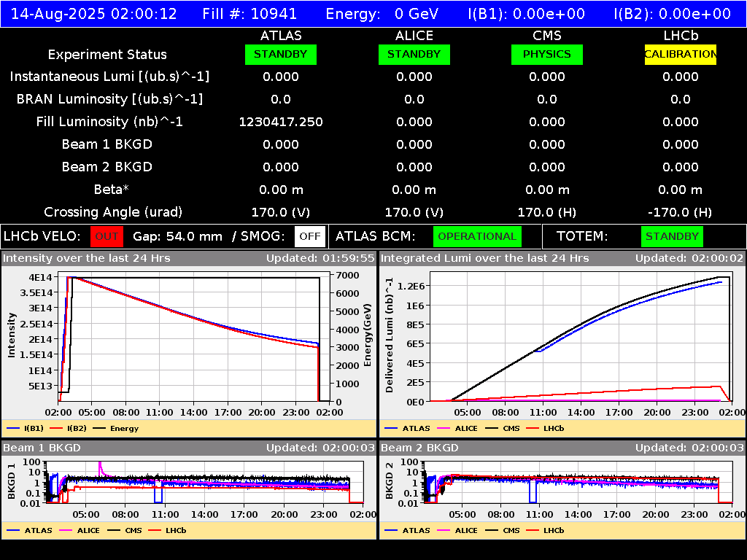Select the LHCb legend entry in Integrated Lumi chart
The height and width of the screenshot is (560, 747).
pyautogui.click(x=546, y=429)
